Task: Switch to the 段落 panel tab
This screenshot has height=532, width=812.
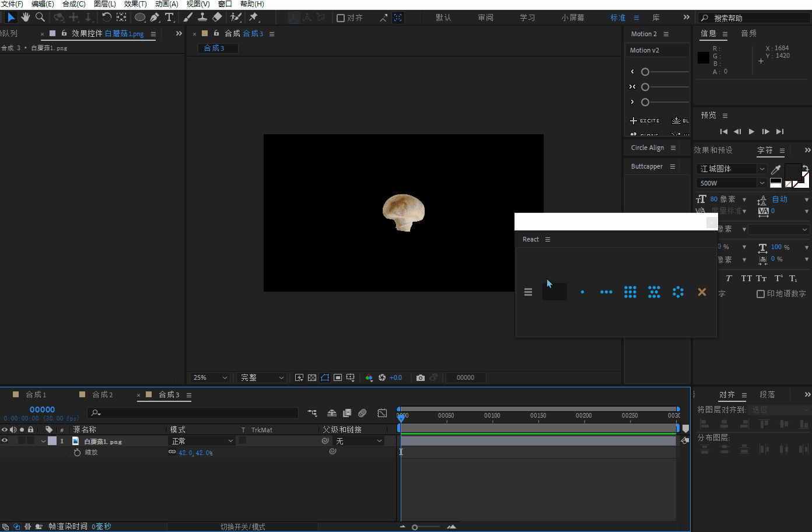Action: pyautogui.click(x=768, y=395)
